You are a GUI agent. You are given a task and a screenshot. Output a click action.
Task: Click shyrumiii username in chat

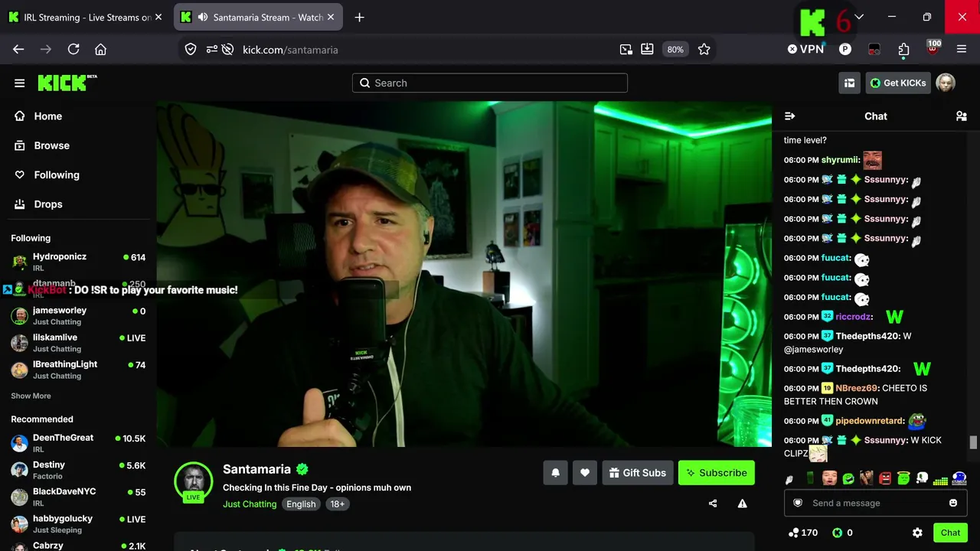click(840, 160)
